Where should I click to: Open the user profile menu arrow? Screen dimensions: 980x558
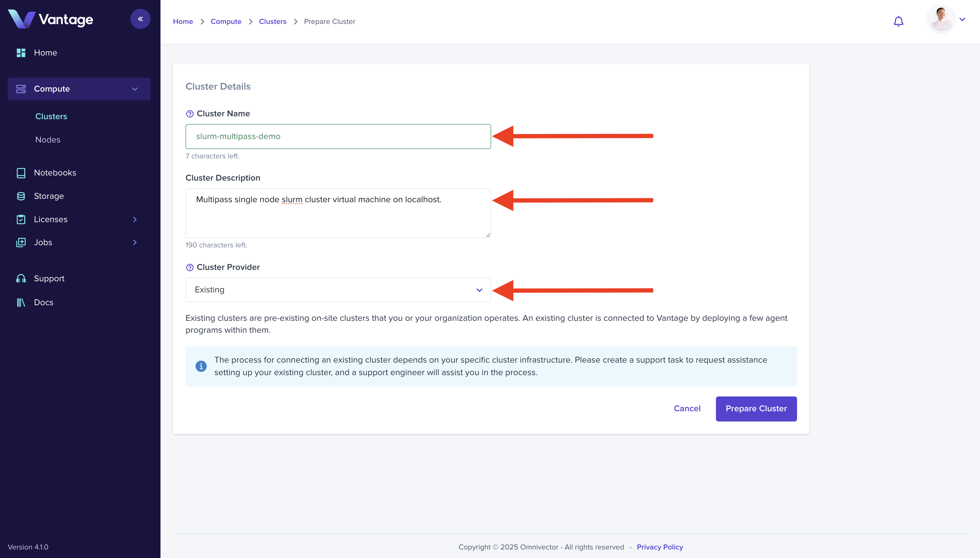tap(962, 20)
